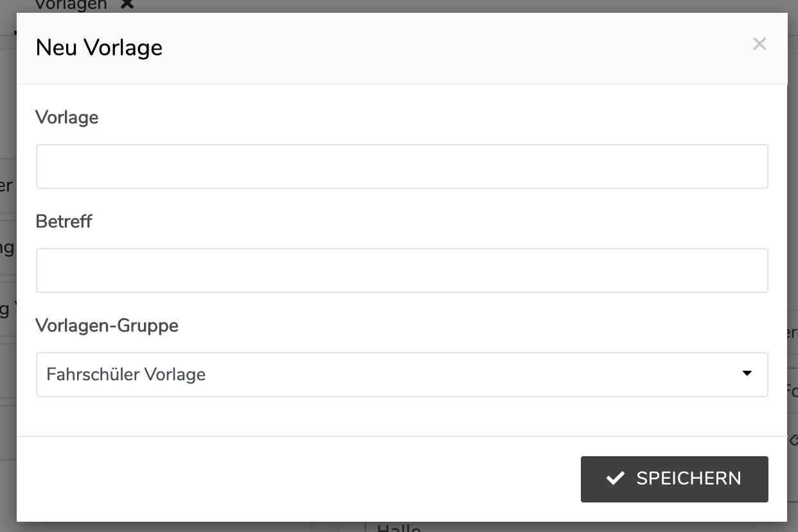Screen dimensions: 798x532
Task: Click the Betreff field label
Action: coord(64,222)
